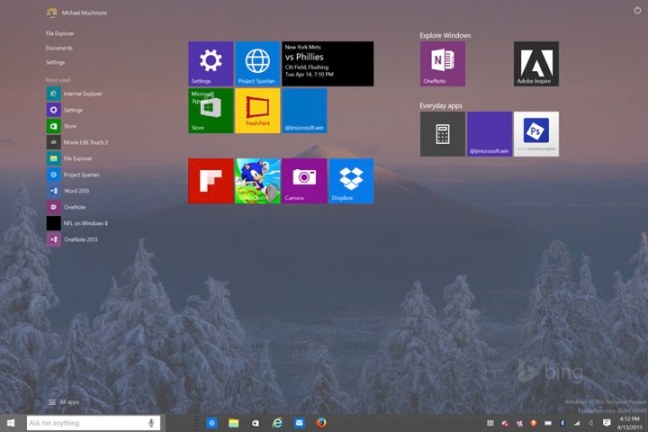Screen dimensions: 648x432
Task: Open the Documents link in the left panel
Action: [59, 47]
